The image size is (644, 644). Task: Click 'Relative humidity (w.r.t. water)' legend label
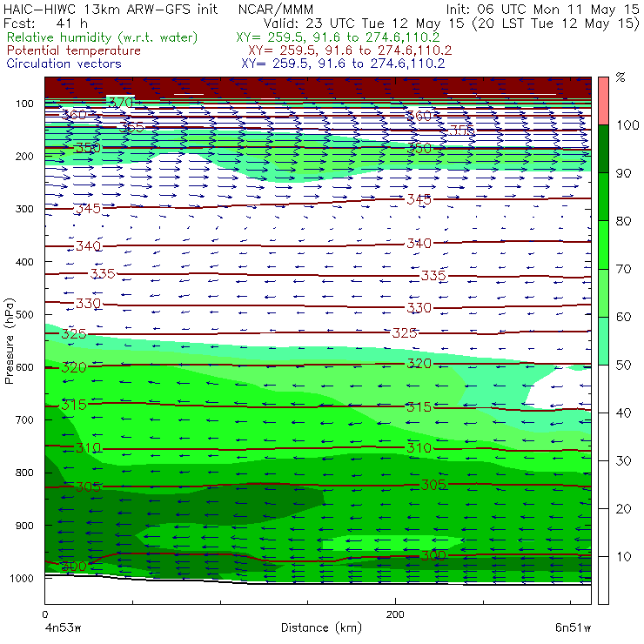(103, 37)
